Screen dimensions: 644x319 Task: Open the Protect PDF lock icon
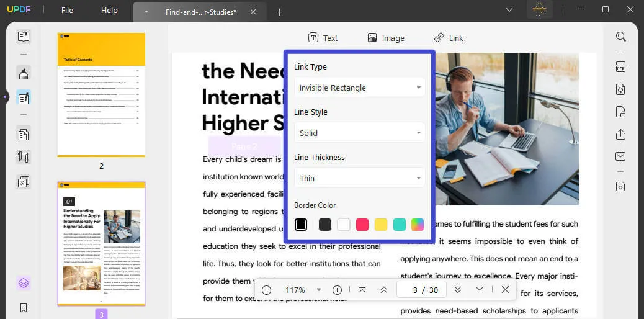coord(620,112)
